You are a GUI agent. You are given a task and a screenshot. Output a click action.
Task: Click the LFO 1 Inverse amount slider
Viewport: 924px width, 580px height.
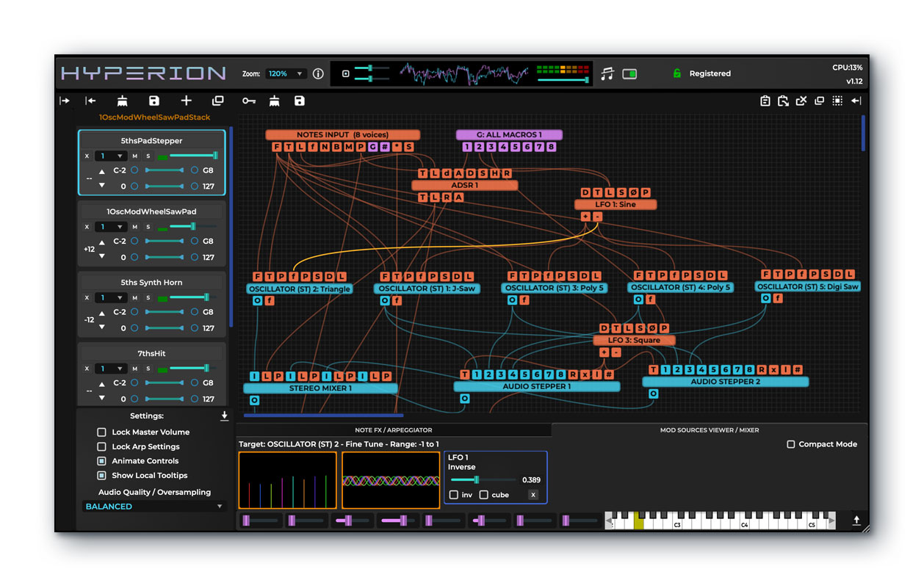click(482, 480)
